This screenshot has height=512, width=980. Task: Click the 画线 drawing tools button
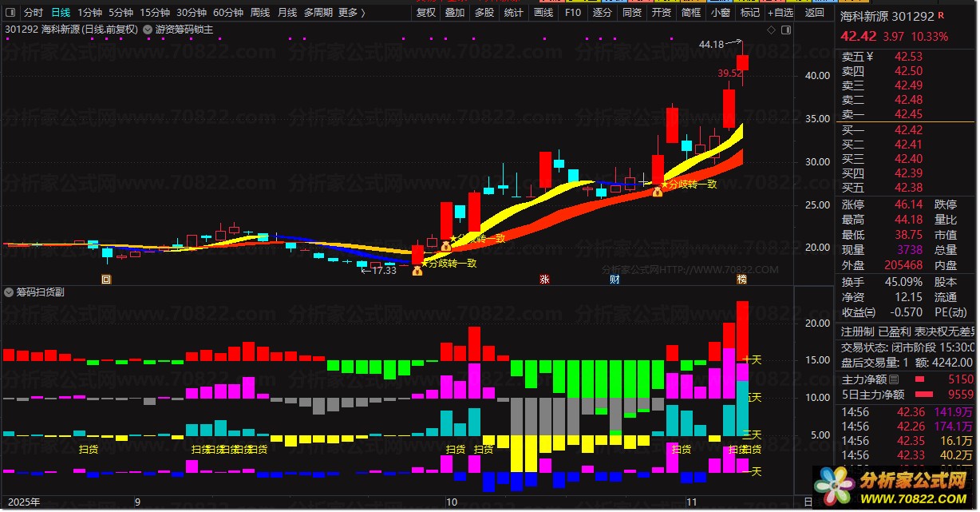(543, 13)
